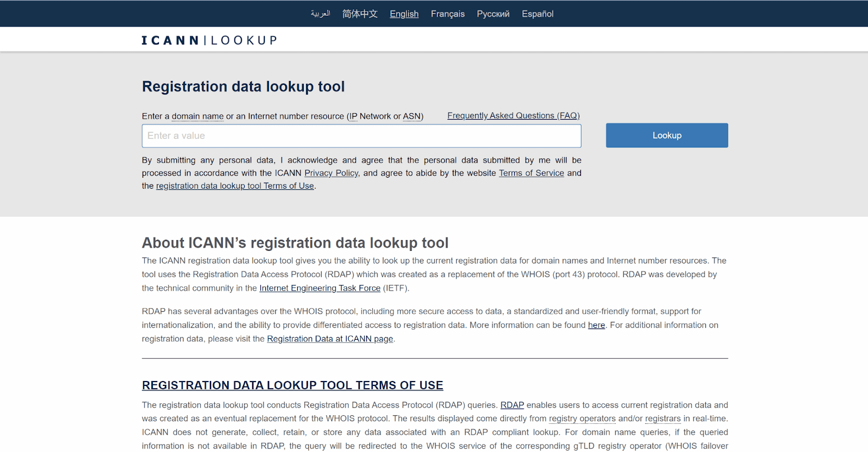Open REGISTRATION DATA LOOKUP TOOL TERMS OF USE heading link
The image size is (868, 452).
(x=292, y=385)
